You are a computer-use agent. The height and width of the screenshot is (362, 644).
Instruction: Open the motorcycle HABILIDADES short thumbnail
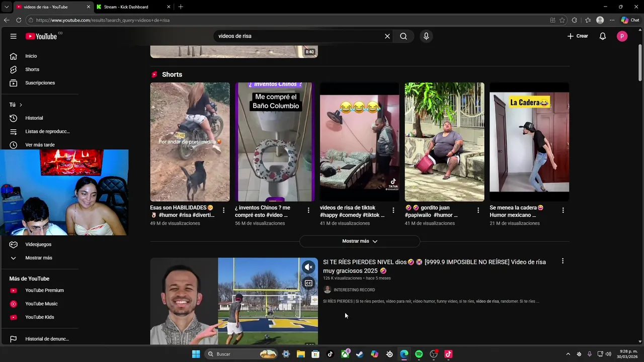[x=190, y=142]
